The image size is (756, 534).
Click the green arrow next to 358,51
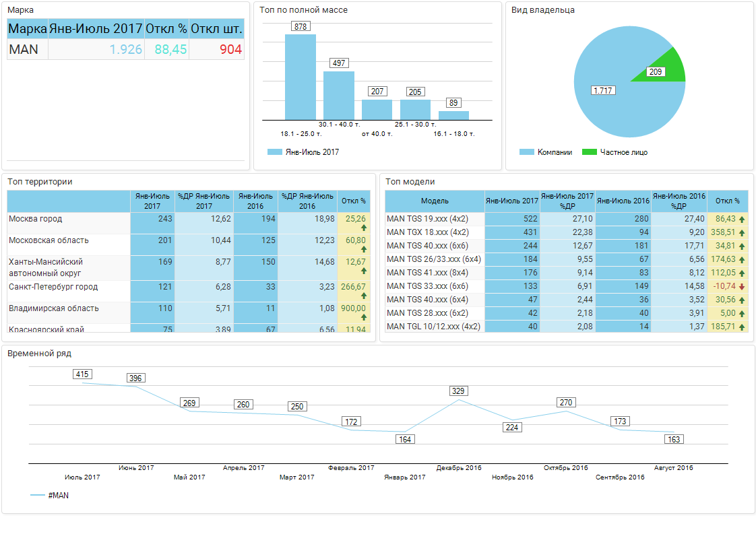point(742,233)
